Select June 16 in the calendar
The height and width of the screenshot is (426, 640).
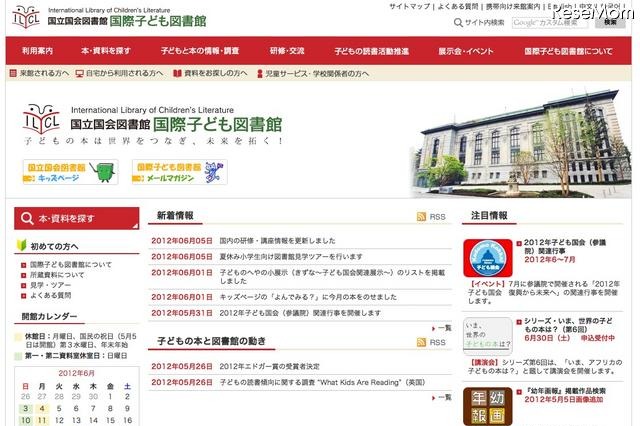point(127,420)
